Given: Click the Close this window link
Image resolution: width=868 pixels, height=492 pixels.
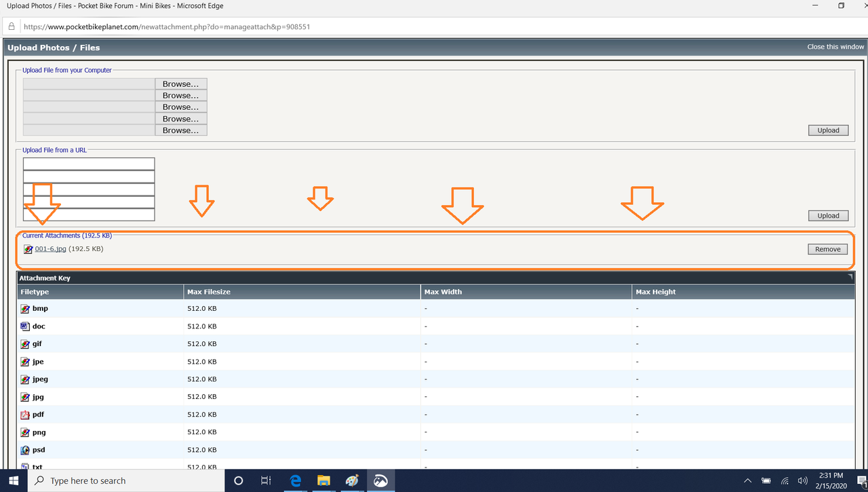Looking at the screenshot, I should [835, 47].
